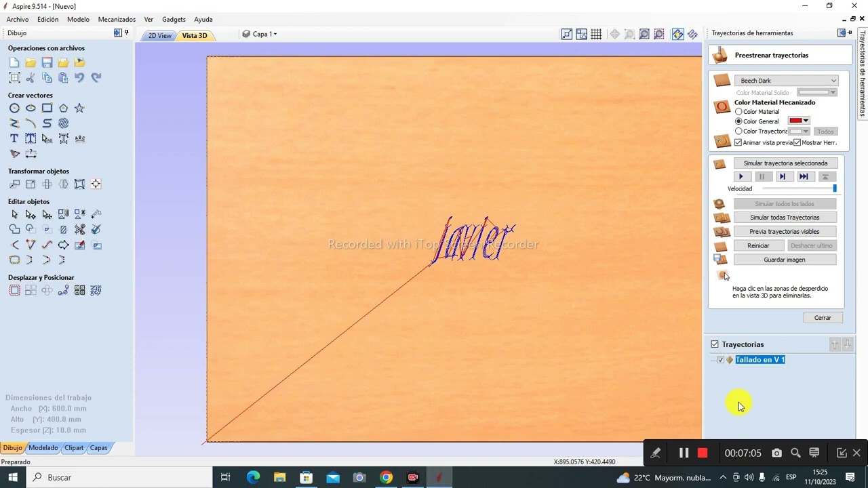The height and width of the screenshot is (488, 868).
Task: Switch to the 2D View tab
Action: 160,35
